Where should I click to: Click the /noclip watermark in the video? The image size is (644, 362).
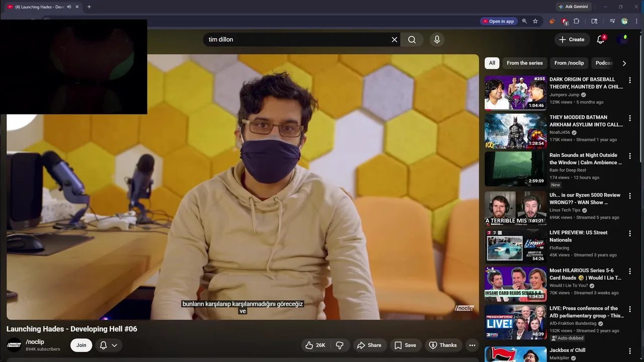464,308
